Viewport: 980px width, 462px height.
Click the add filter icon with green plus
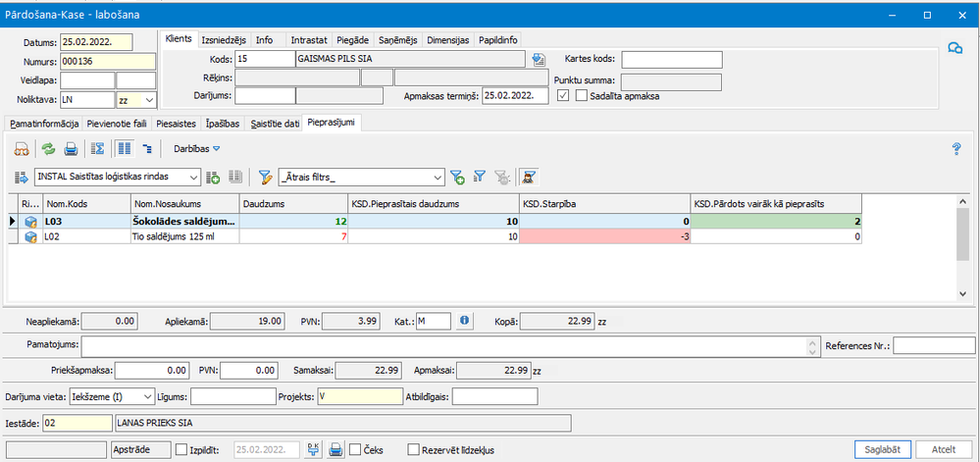pyautogui.click(x=457, y=177)
